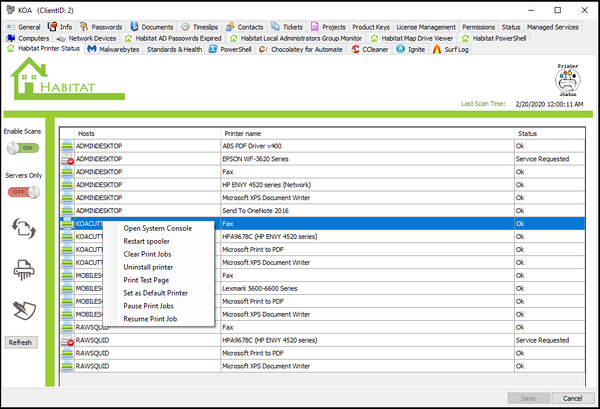Click the Refresh button
The image size is (600, 409).
(21, 342)
